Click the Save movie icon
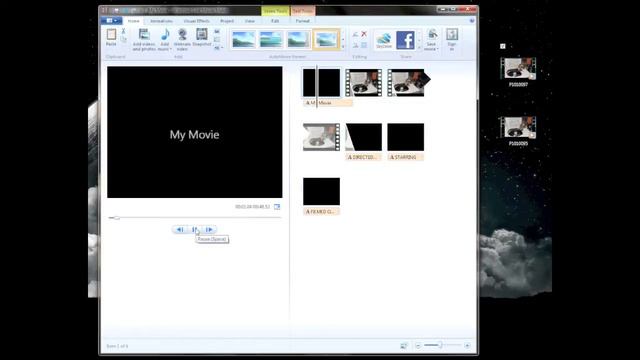This screenshot has height=360, width=640. point(432,35)
